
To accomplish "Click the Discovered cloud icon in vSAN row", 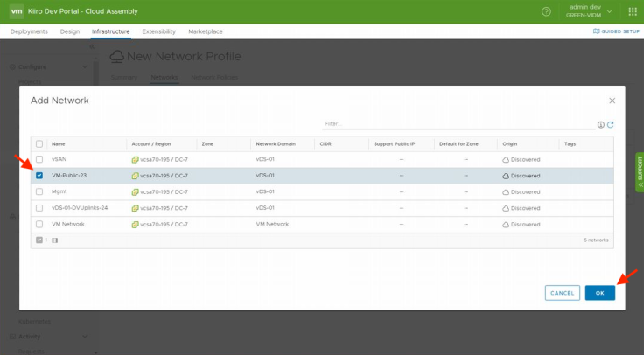I will click(506, 160).
